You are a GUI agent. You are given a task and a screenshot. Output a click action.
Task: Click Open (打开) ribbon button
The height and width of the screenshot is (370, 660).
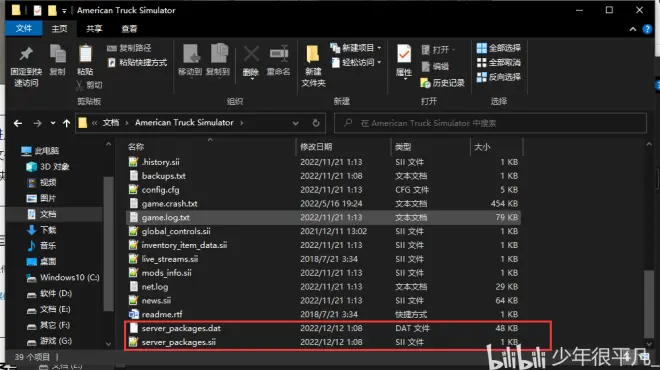[439, 50]
